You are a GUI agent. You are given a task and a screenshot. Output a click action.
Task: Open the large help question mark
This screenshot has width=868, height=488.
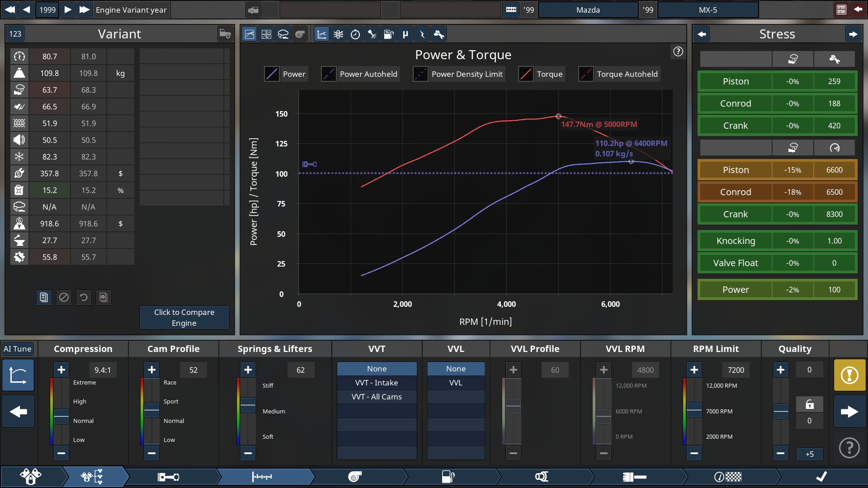849,448
